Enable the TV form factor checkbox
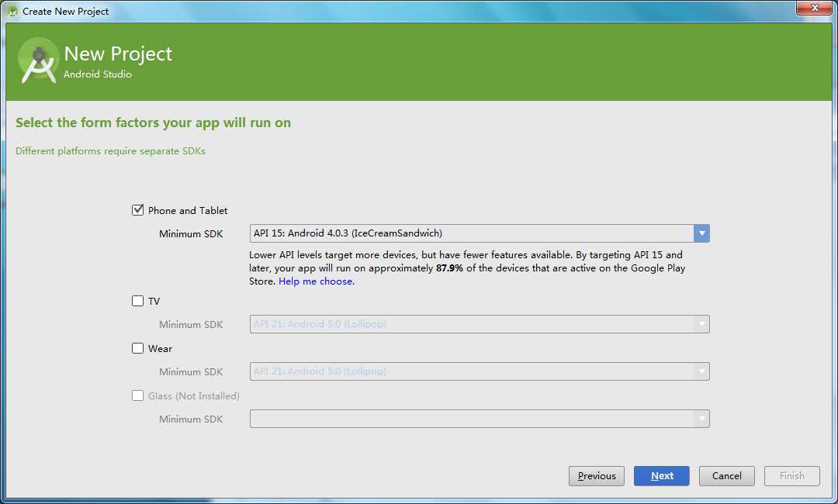This screenshot has width=838, height=504. [x=138, y=301]
